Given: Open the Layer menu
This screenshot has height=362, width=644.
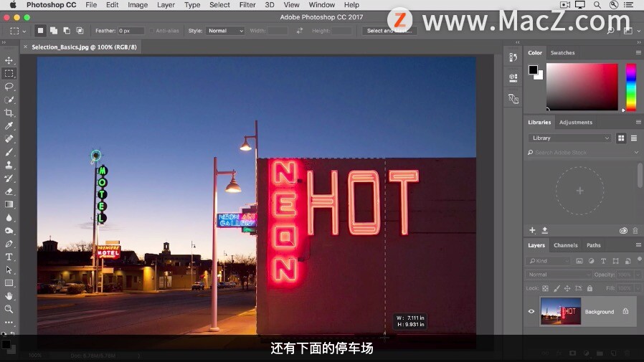Looking at the screenshot, I should (166, 5).
